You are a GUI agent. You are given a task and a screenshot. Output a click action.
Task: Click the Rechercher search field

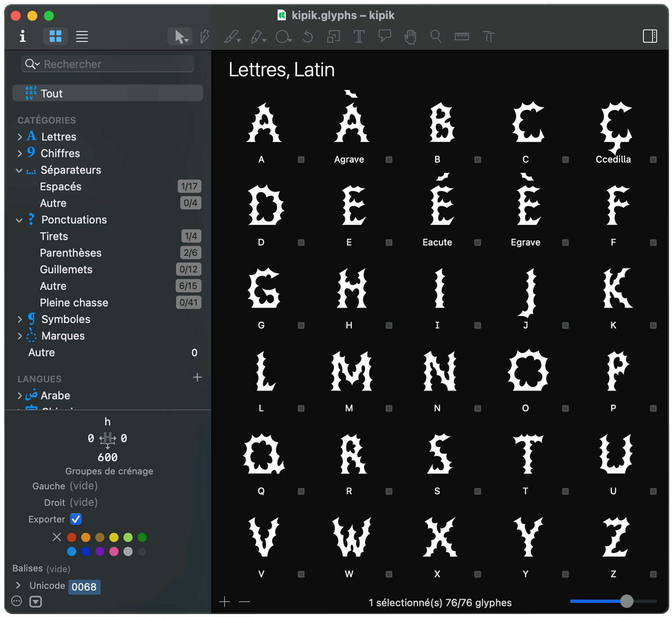(x=107, y=64)
